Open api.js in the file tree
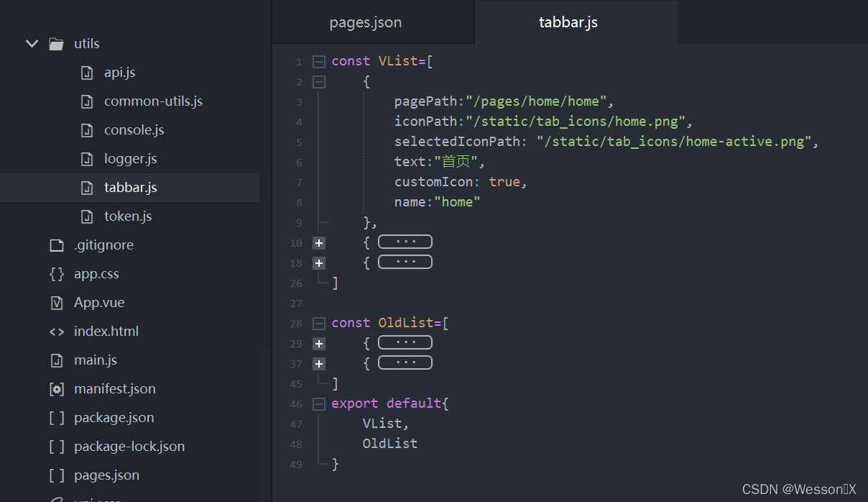 pyautogui.click(x=119, y=73)
